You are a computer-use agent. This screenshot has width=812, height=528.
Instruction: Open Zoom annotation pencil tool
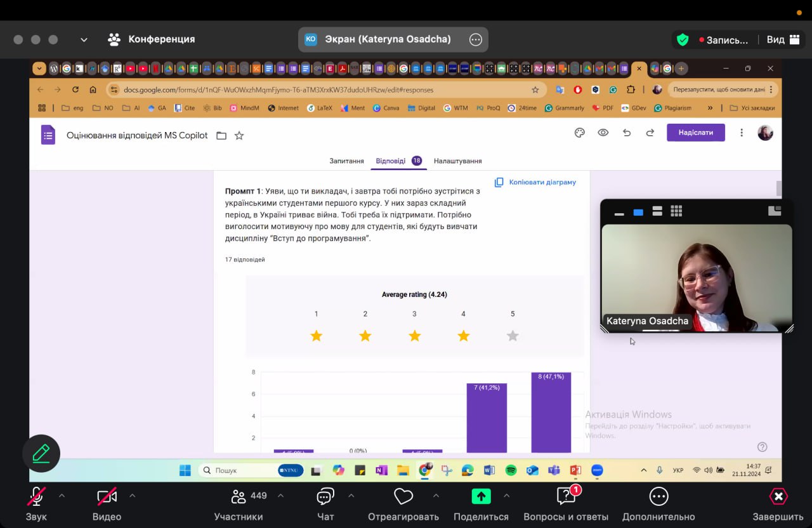pos(41,453)
